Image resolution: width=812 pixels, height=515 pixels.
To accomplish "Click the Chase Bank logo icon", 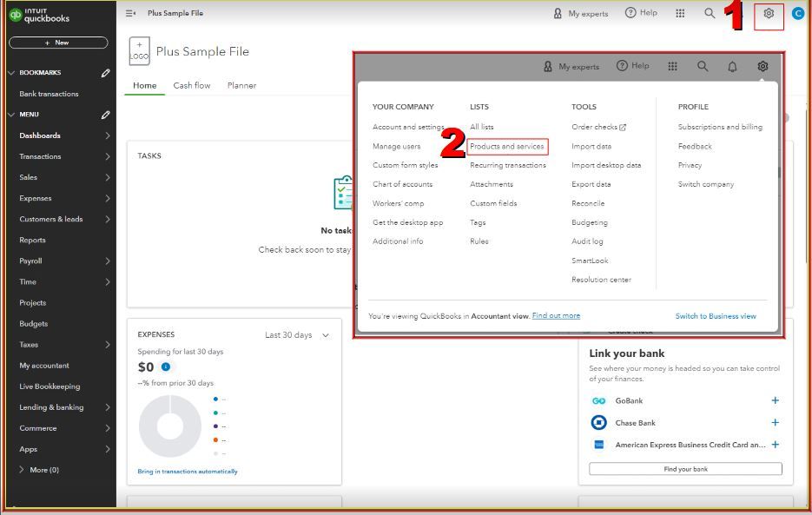I will click(x=598, y=423).
